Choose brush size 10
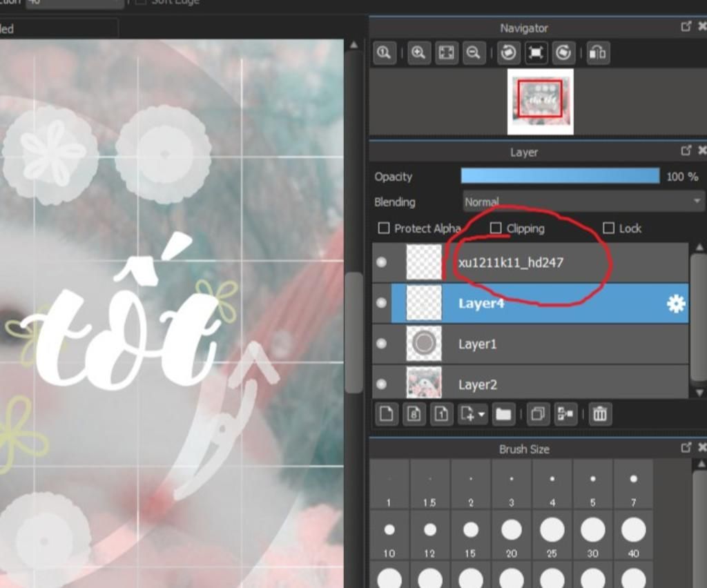707x588 pixels. click(x=389, y=536)
